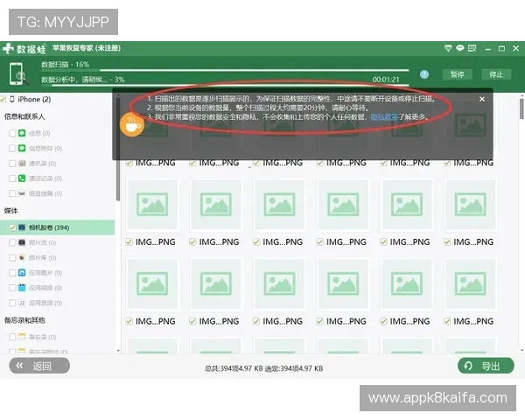Click the sidebar scroll-down arrow
Image resolution: width=525 pixels, height=420 pixels.
(x=118, y=351)
